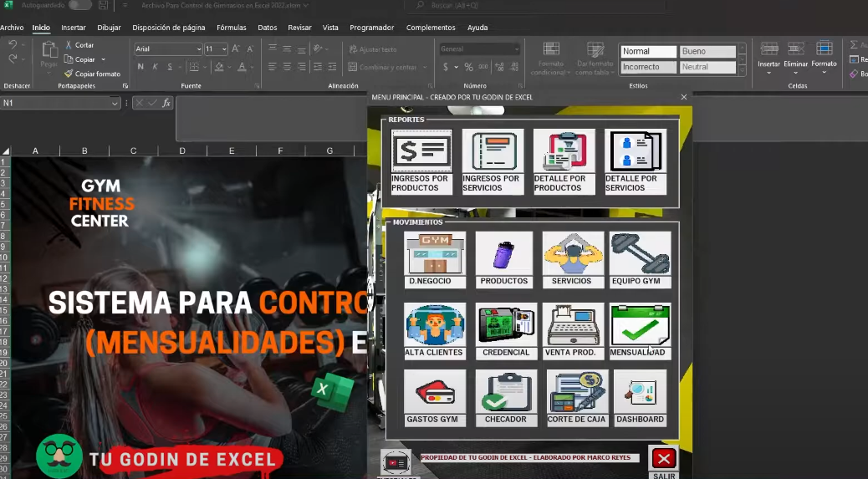Expand the Formato cells dropdown
The image size is (868, 479).
coord(824,73)
